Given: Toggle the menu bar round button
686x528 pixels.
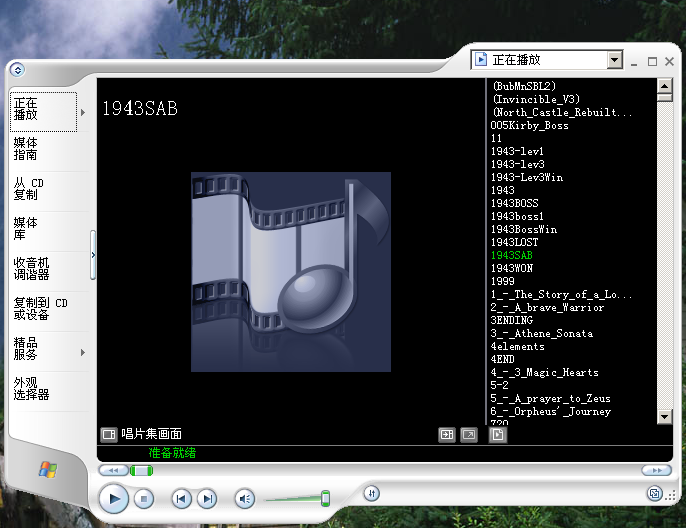Looking at the screenshot, I should [x=18, y=69].
